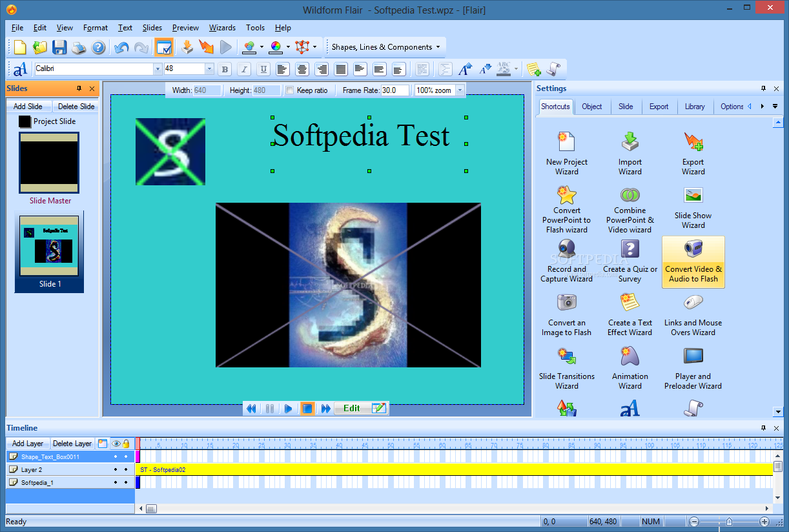
Task: Open dropdown arrow beside the red node icon
Action: click(314, 47)
